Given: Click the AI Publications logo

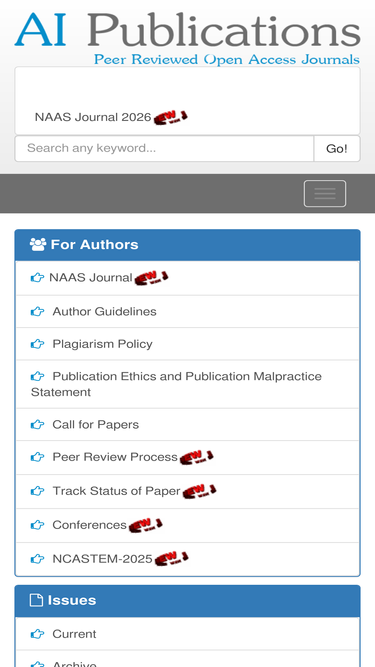Looking at the screenshot, I should click(x=188, y=38).
